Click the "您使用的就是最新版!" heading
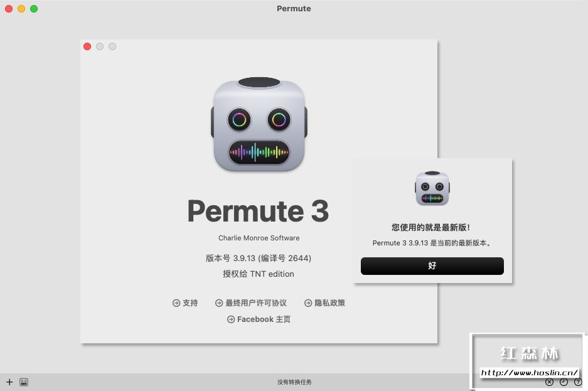The height and width of the screenshot is (391, 588). [x=430, y=228]
